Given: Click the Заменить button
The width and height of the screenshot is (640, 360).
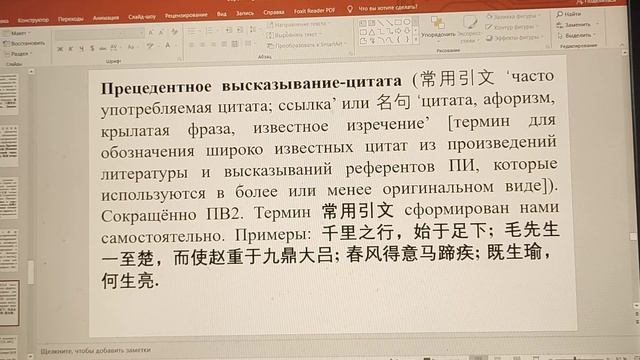Looking at the screenshot, I should [577, 25].
